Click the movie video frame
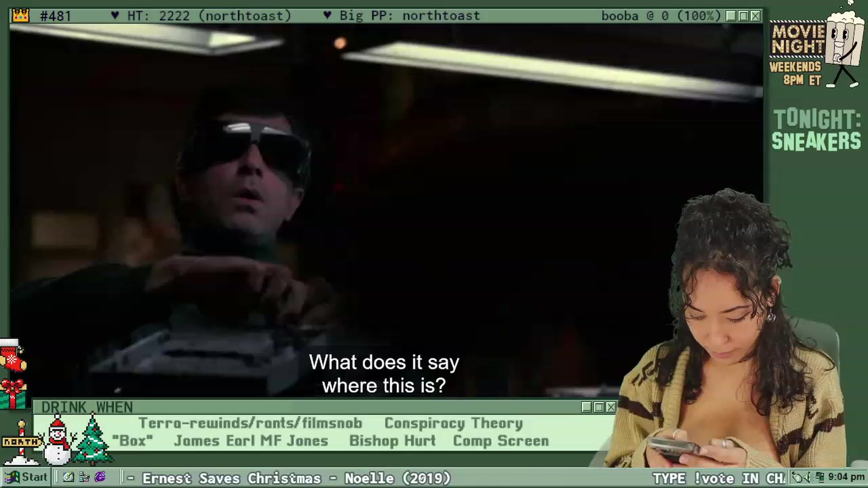This screenshot has width=868, height=488. (x=386, y=211)
